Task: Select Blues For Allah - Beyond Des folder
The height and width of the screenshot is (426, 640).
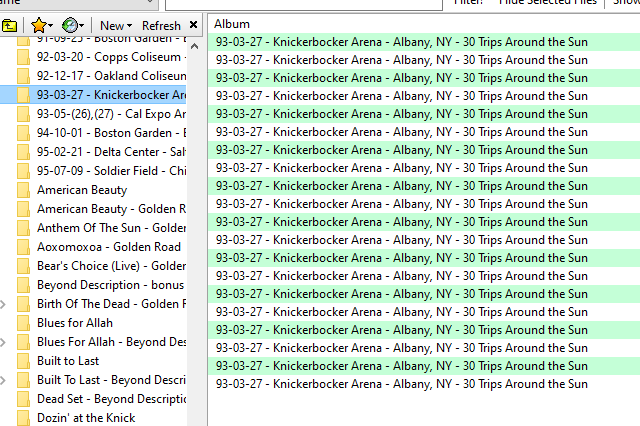Action: point(111,342)
